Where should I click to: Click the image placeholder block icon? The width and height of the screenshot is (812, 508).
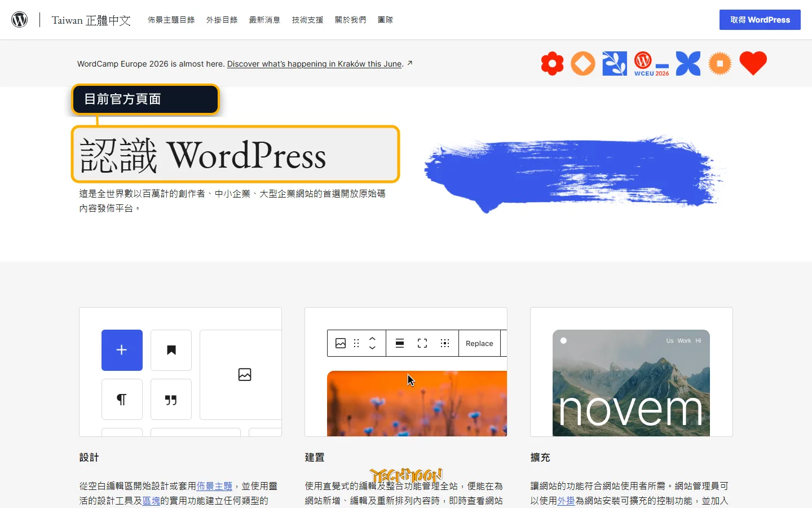click(245, 375)
